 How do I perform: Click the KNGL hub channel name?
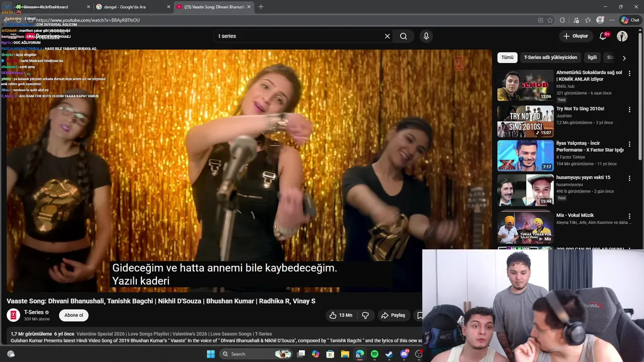click(x=565, y=86)
